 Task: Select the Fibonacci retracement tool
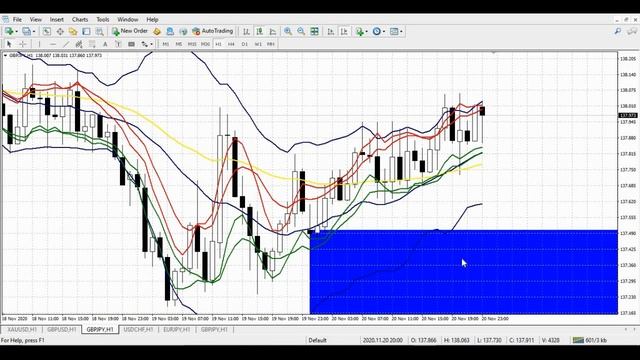92,44
